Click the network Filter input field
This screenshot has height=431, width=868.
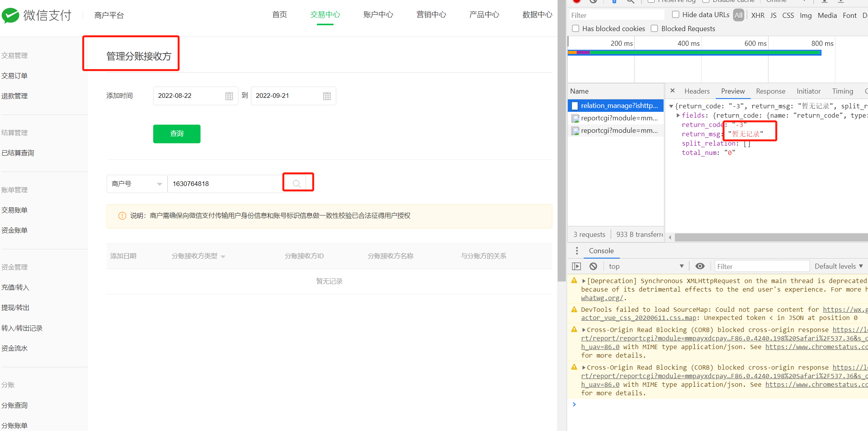click(617, 15)
